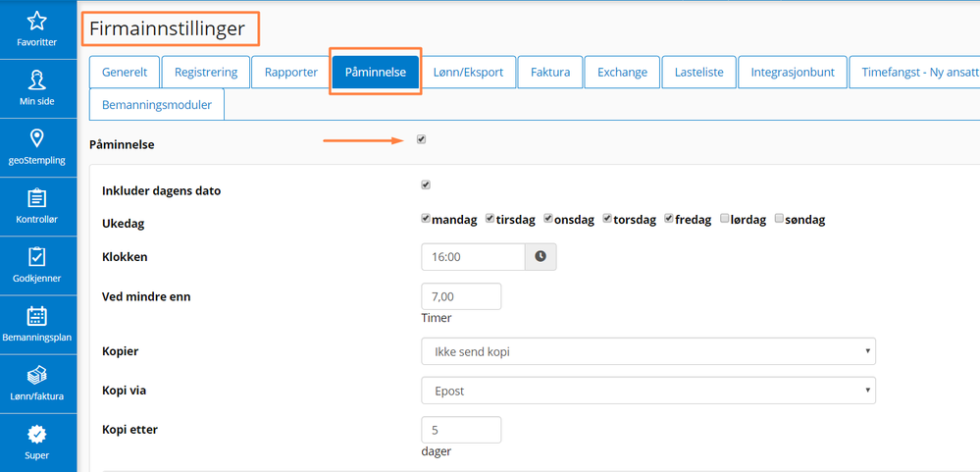Open Kontrollør clipboard icon
The image size is (980, 472).
[37, 198]
